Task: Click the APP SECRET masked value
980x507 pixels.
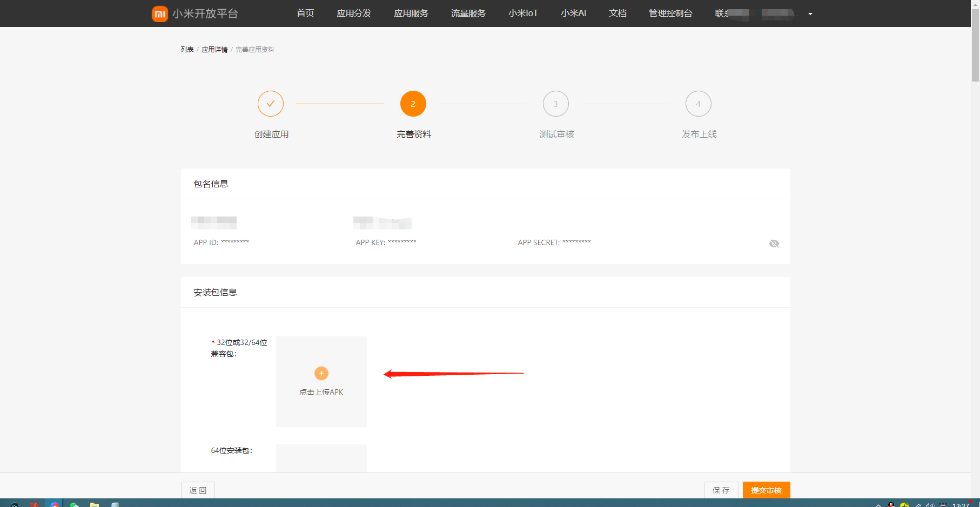Action: [x=576, y=242]
